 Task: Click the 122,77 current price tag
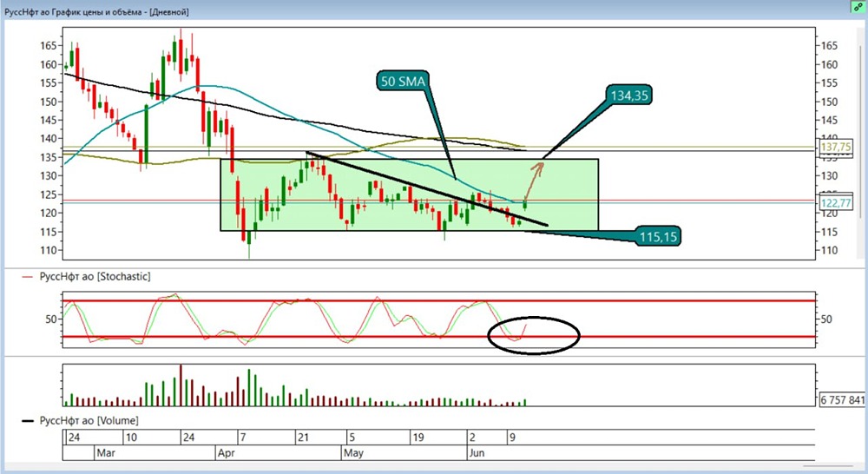coord(835,202)
